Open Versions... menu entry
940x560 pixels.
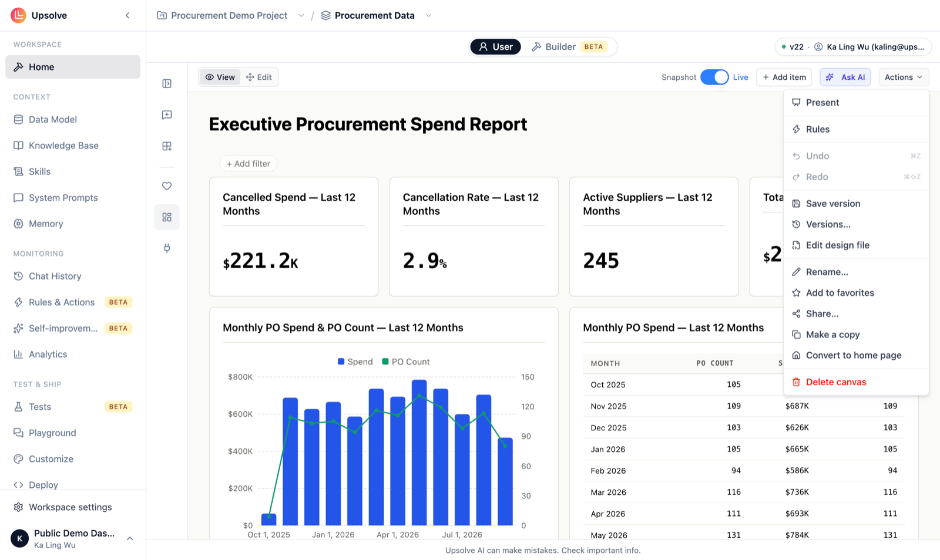pyautogui.click(x=856, y=224)
